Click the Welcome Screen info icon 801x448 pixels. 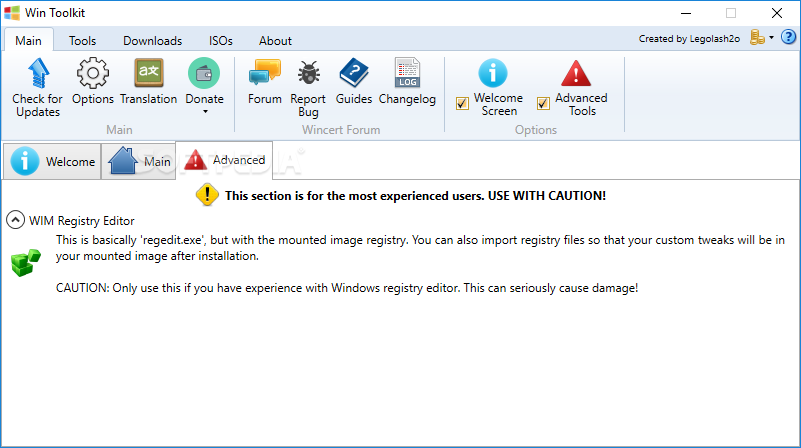point(492,73)
